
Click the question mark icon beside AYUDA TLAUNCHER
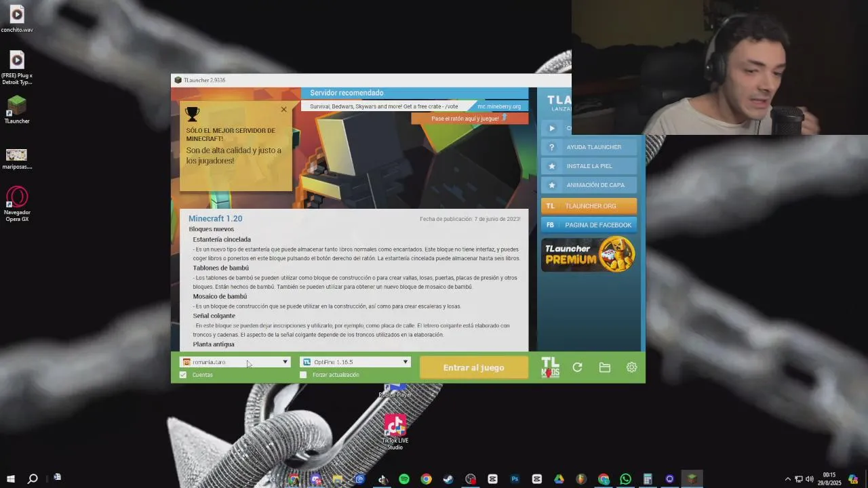pos(551,147)
